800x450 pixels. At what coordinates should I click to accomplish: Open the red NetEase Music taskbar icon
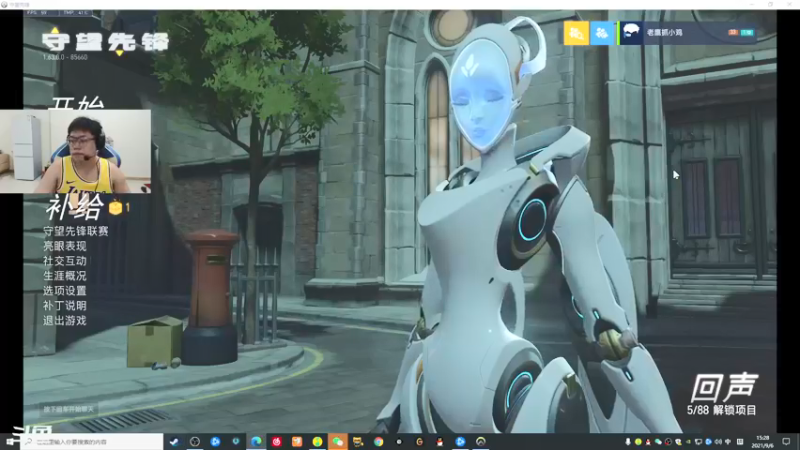tap(277, 442)
